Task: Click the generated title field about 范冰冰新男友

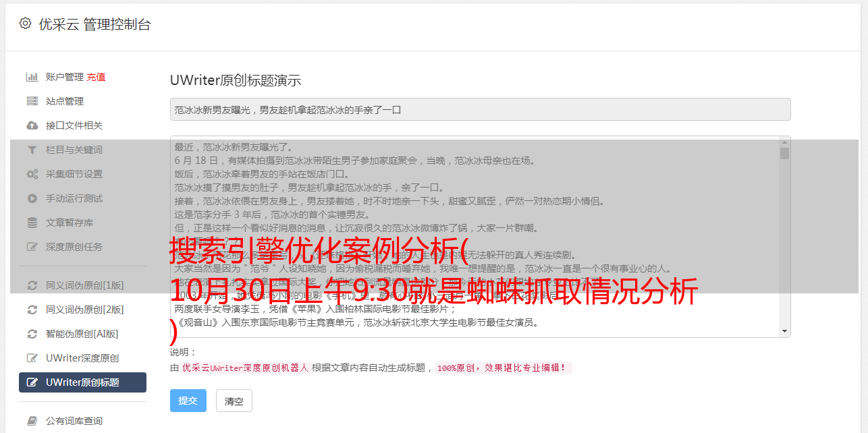Action: point(480,109)
